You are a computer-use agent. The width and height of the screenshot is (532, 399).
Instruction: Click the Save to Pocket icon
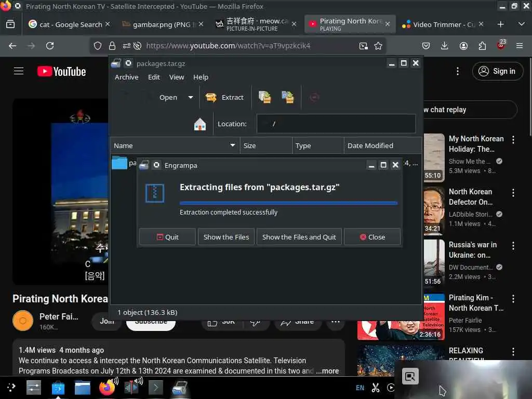[426, 46]
